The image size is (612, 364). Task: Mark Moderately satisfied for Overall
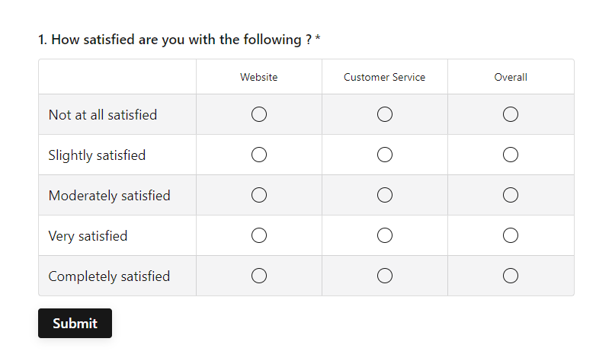tap(511, 195)
